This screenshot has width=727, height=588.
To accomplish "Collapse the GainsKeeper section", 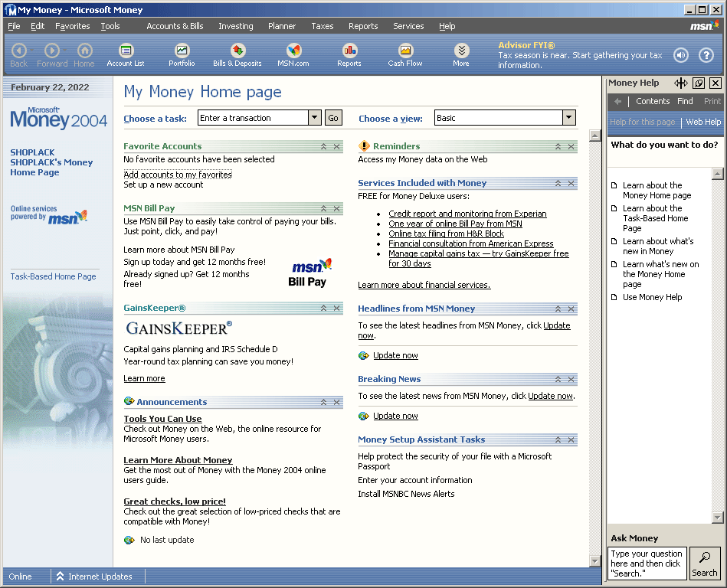I will [323, 308].
